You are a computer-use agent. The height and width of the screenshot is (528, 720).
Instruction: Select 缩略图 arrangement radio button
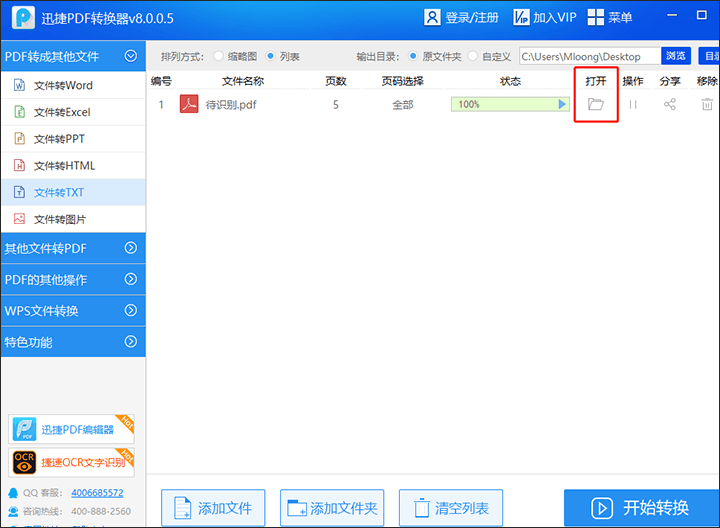[x=219, y=56]
